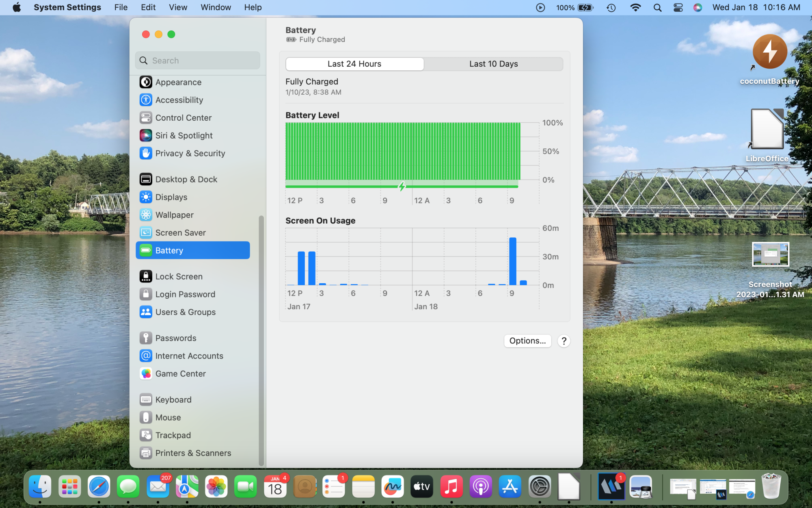Viewport: 812px width, 508px height.
Task: Click the sidebar Search field
Action: tap(198, 61)
